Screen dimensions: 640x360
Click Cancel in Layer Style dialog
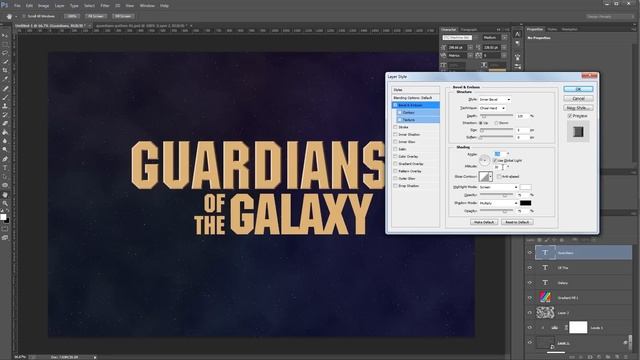point(578,98)
